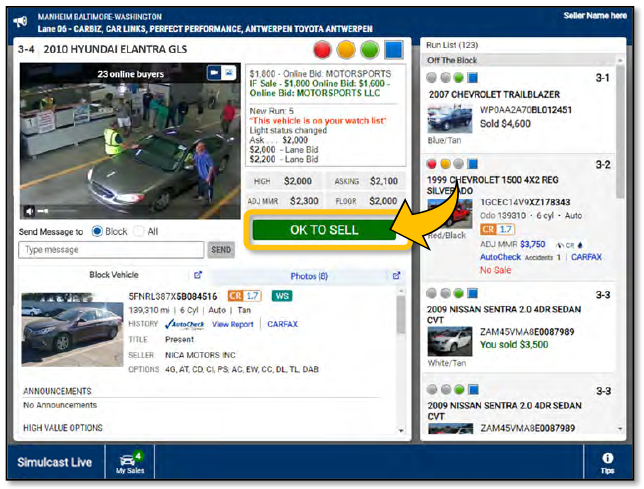Click the Type message input field
This screenshot has height=489, width=644.
(111, 250)
